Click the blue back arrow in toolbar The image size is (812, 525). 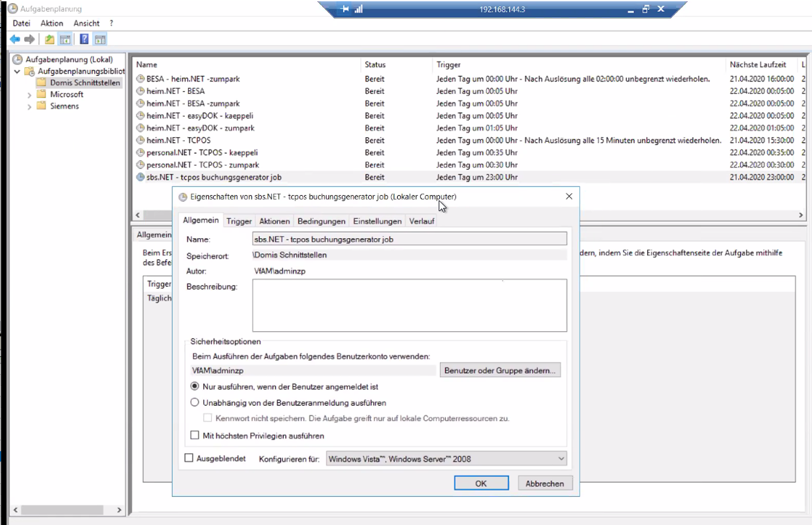pyautogui.click(x=15, y=40)
